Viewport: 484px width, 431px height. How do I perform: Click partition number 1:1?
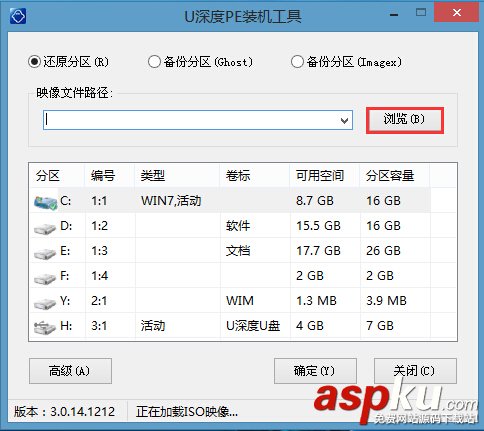99,201
